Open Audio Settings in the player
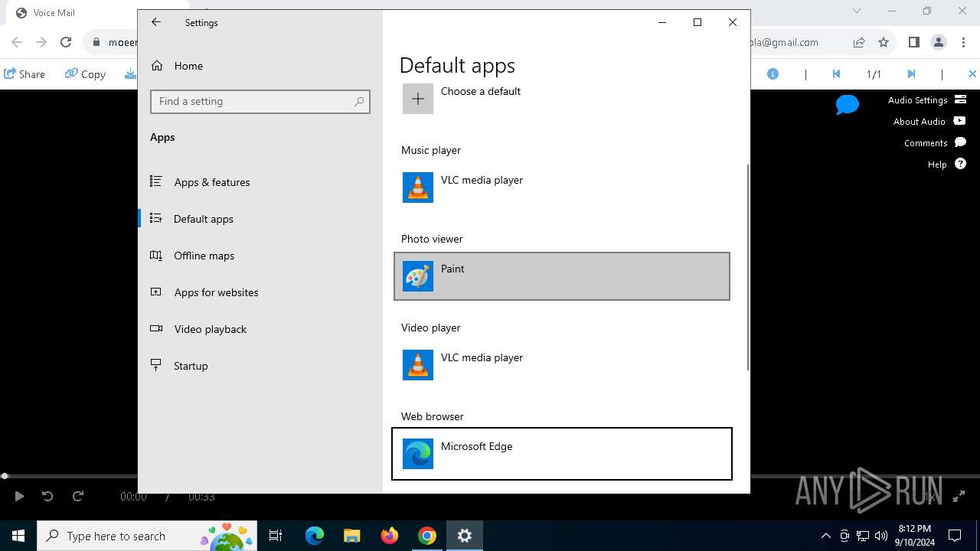Image resolution: width=980 pixels, height=551 pixels. tap(926, 100)
